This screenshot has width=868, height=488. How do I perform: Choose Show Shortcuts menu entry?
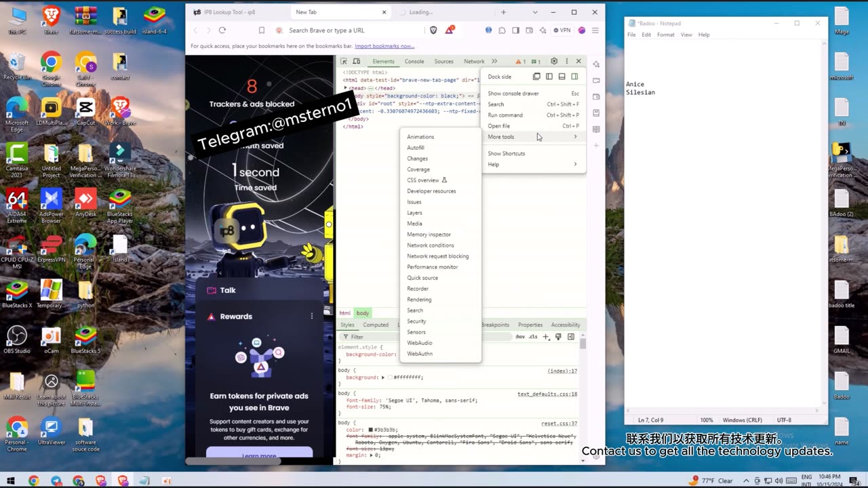[x=533, y=153]
